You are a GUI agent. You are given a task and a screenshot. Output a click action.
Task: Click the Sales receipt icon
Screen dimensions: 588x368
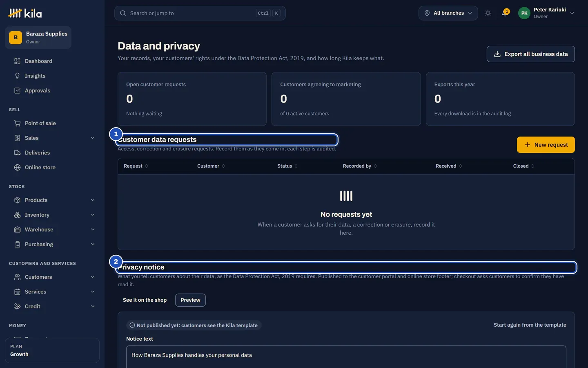tap(17, 138)
